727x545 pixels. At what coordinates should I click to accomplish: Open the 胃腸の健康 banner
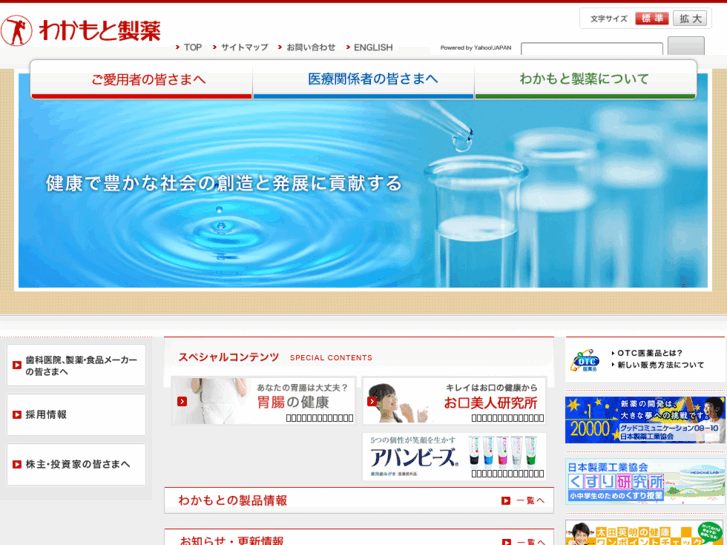click(263, 401)
